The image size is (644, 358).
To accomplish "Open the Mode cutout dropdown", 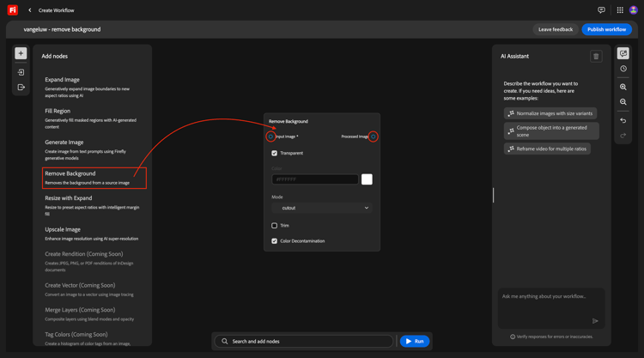I will [322, 208].
